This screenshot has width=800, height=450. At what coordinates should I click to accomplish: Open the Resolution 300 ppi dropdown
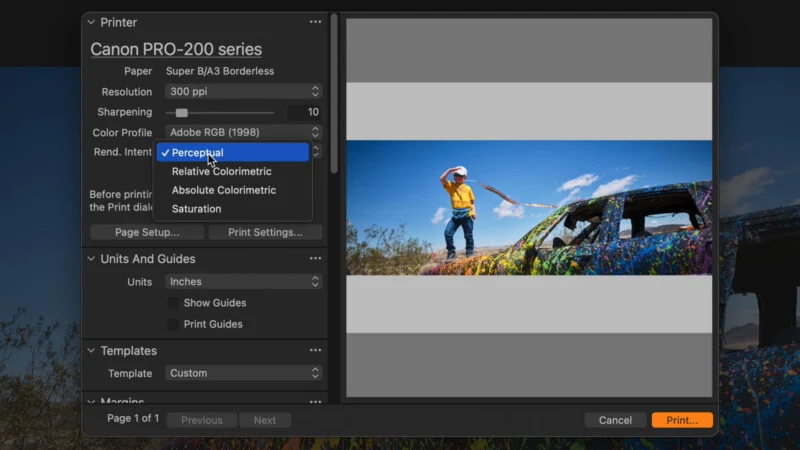click(x=243, y=91)
